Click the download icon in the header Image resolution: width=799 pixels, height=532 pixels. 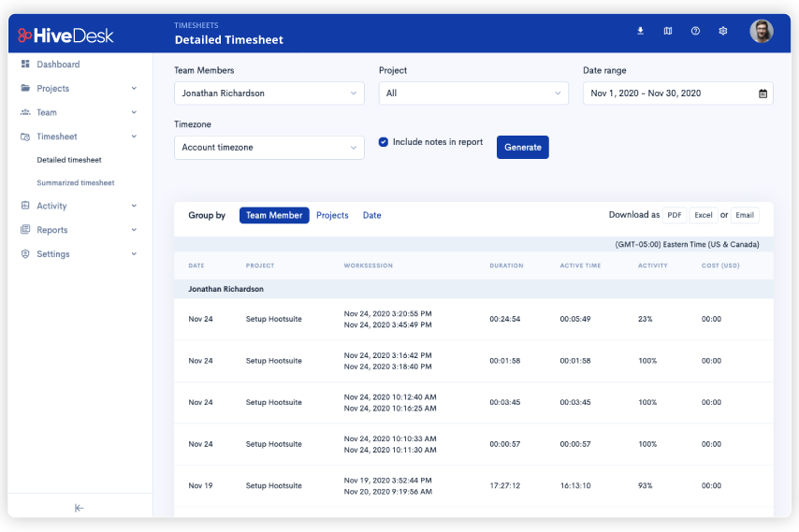pos(640,31)
